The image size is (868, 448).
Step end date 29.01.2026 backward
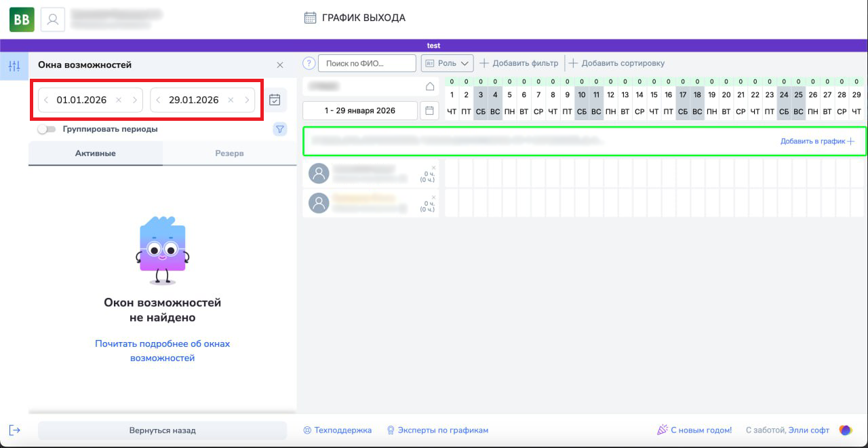pos(158,100)
